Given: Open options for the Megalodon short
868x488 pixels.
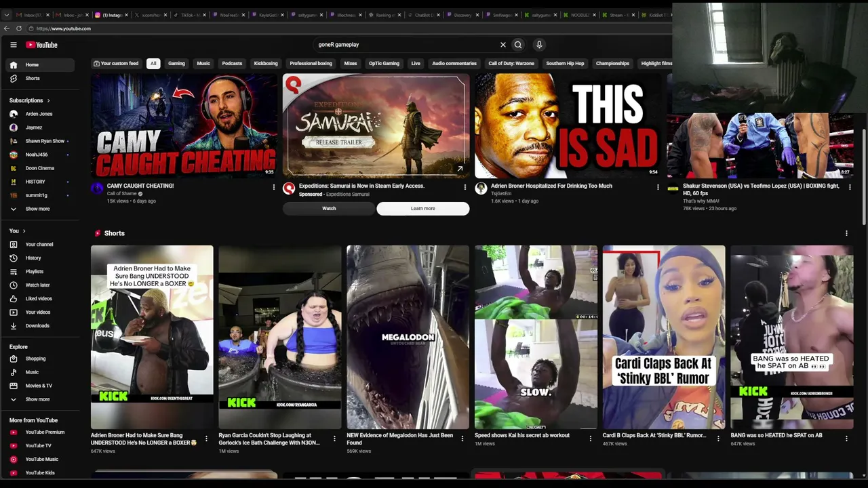Looking at the screenshot, I should pos(462,439).
